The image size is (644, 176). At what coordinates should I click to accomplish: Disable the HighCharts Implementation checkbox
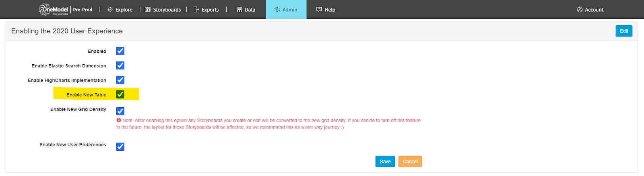120,80
